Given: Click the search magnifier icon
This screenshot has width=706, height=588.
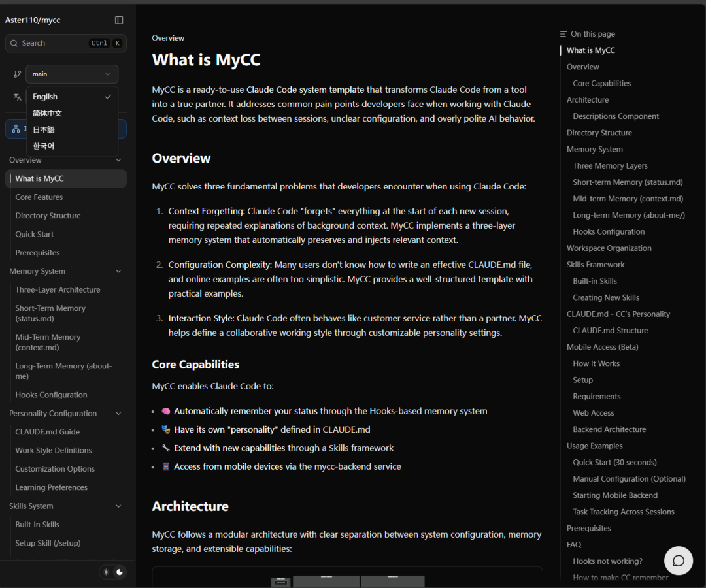Looking at the screenshot, I should pyautogui.click(x=14, y=43).
